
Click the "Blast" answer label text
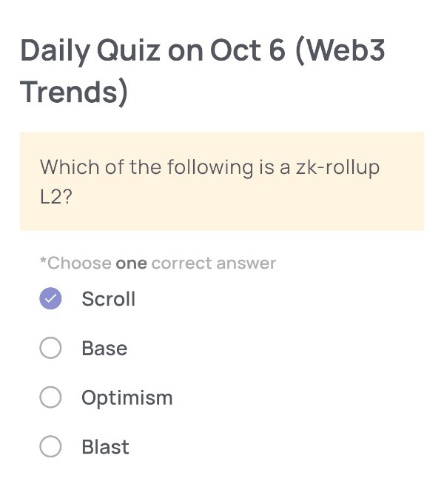pos(105,447)
